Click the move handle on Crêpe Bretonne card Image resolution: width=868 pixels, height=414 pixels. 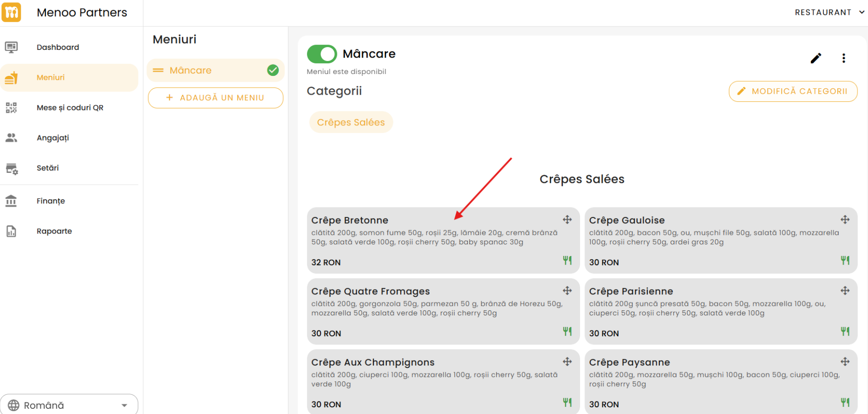[567, 219]
